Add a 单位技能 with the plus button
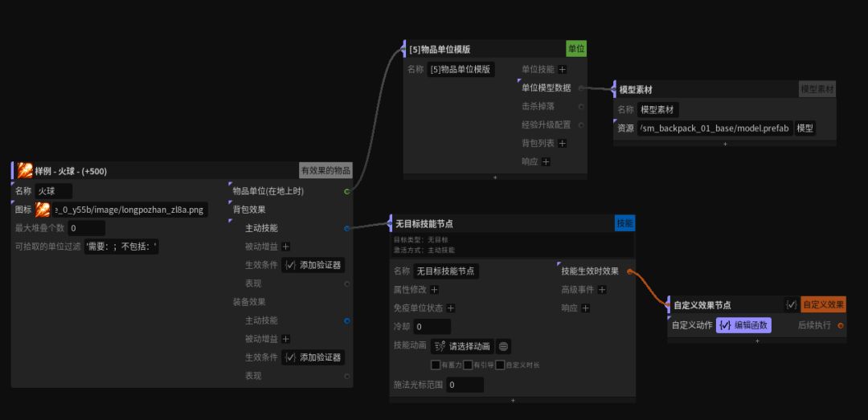This screenshot has height=420, width=868. (562, 69)
